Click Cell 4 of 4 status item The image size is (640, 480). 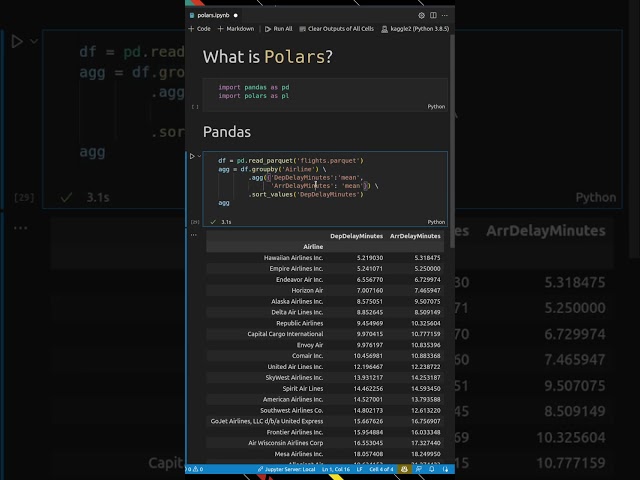tap(381, 469)
